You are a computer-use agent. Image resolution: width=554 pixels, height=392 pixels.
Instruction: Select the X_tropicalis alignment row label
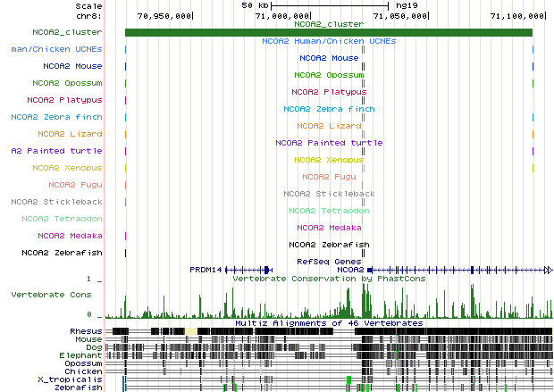click(77, 380)
